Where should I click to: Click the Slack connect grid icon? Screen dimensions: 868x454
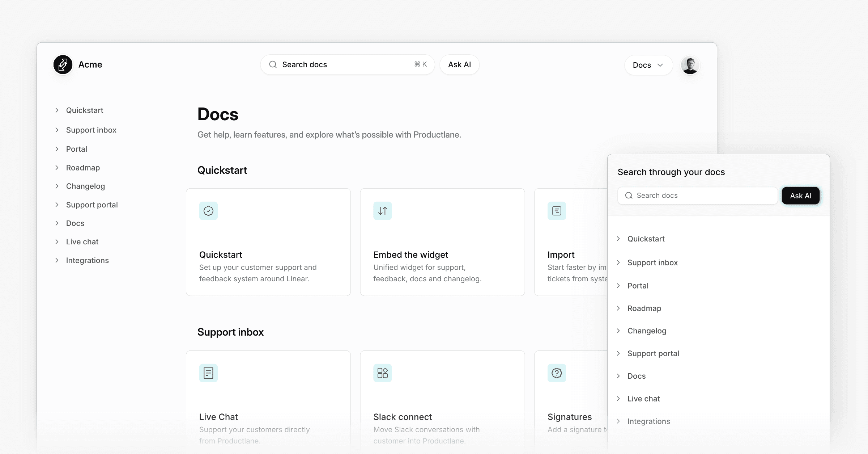382,373
